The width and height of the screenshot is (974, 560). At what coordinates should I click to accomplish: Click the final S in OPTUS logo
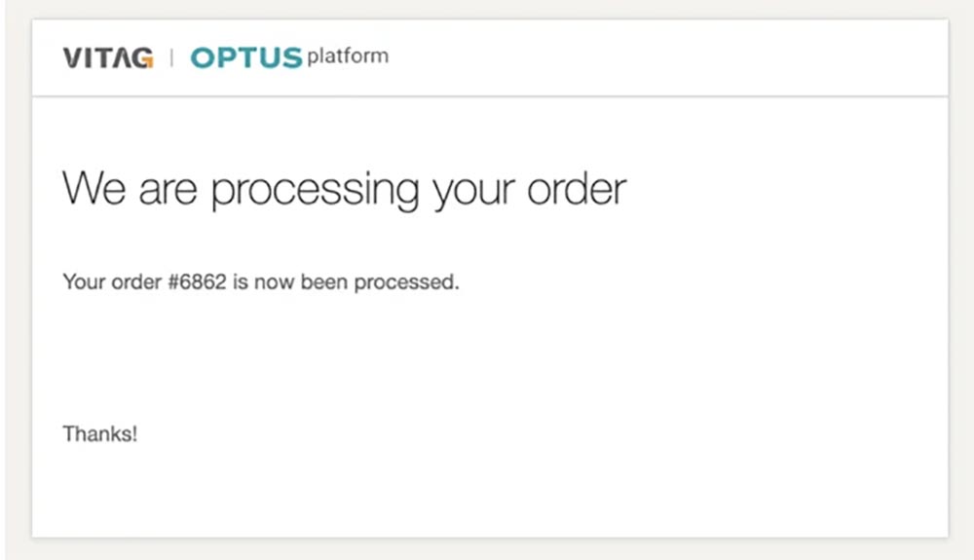290,58
